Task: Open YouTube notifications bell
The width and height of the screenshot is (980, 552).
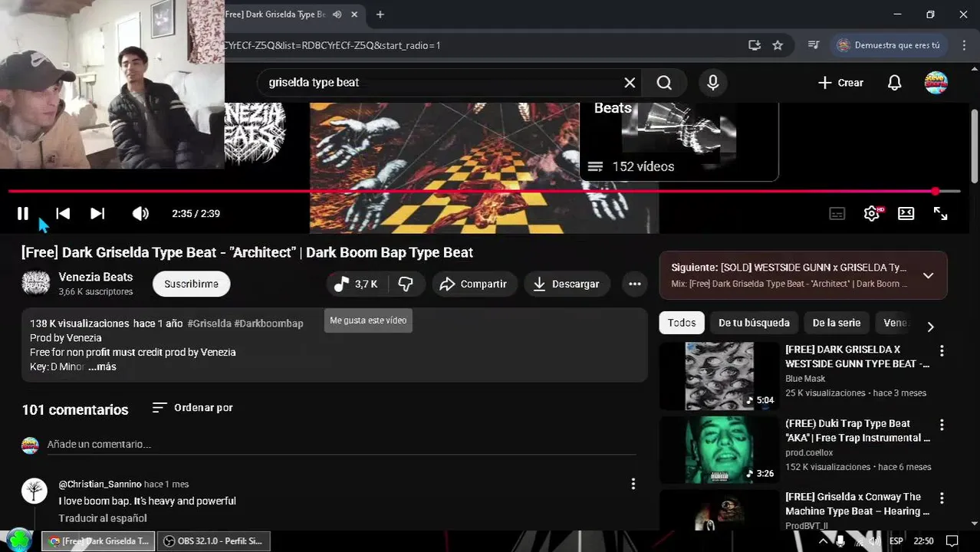Action: 895,83
